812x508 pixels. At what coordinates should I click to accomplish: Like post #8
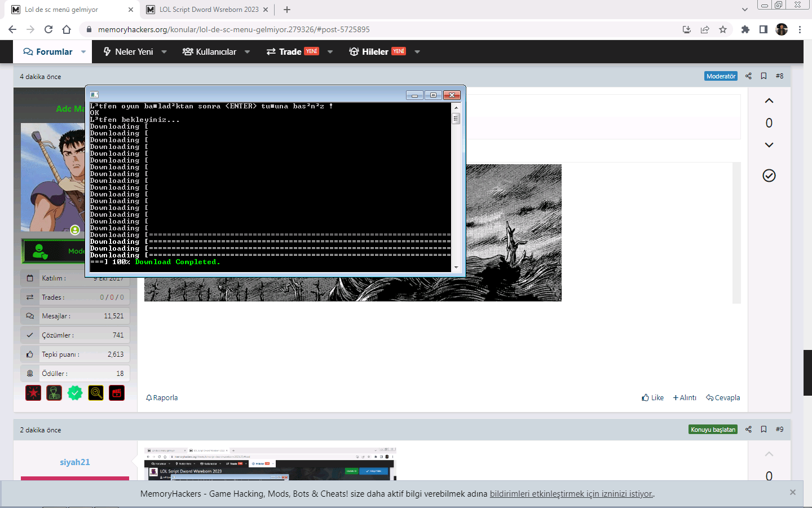(x=652, y=398)
